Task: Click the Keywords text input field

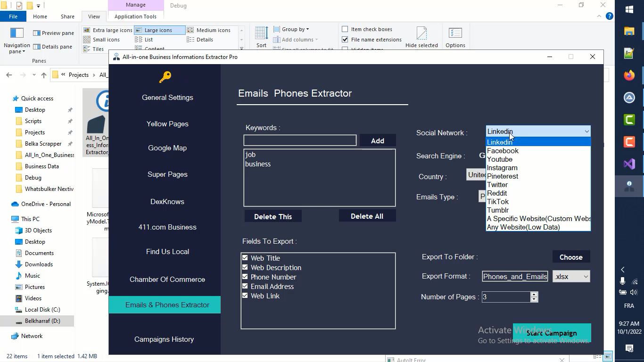Action: pos(300,140)
